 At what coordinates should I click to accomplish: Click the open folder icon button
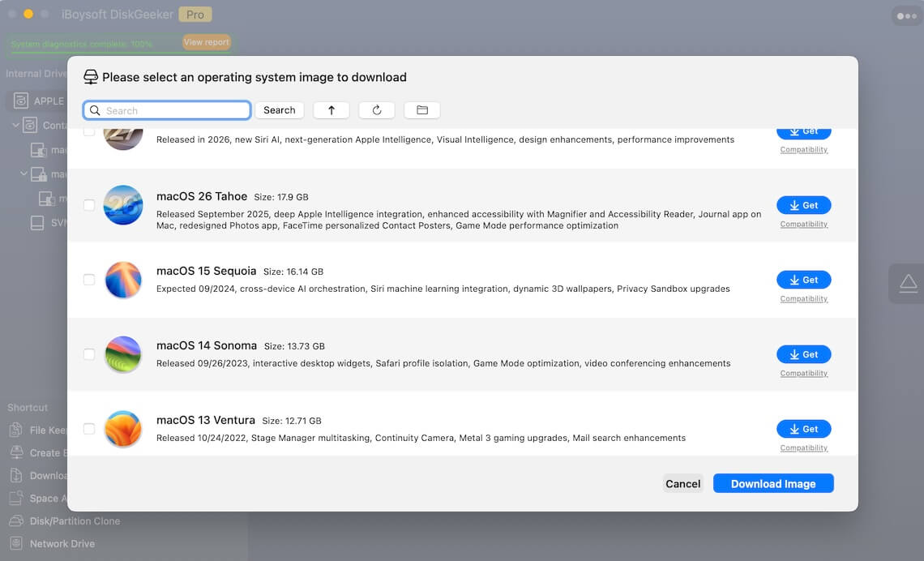point(422,110)
